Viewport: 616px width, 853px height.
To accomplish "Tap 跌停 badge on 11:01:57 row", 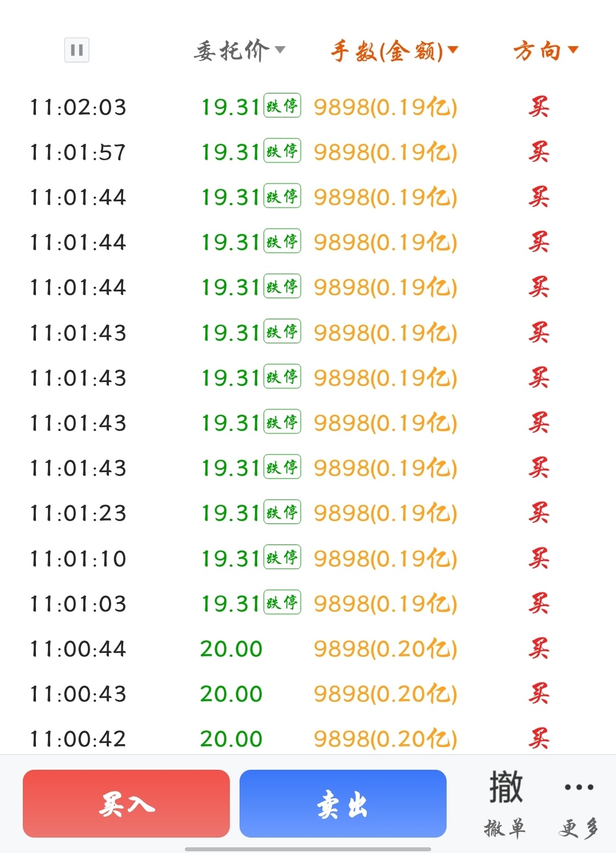I will pos(282,151).
